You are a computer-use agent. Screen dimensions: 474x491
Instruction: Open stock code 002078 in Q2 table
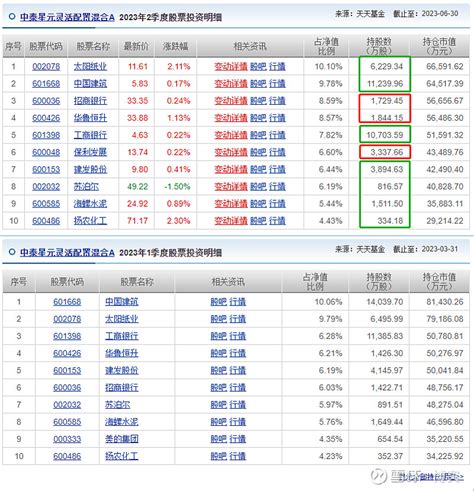tap(46, 67)
